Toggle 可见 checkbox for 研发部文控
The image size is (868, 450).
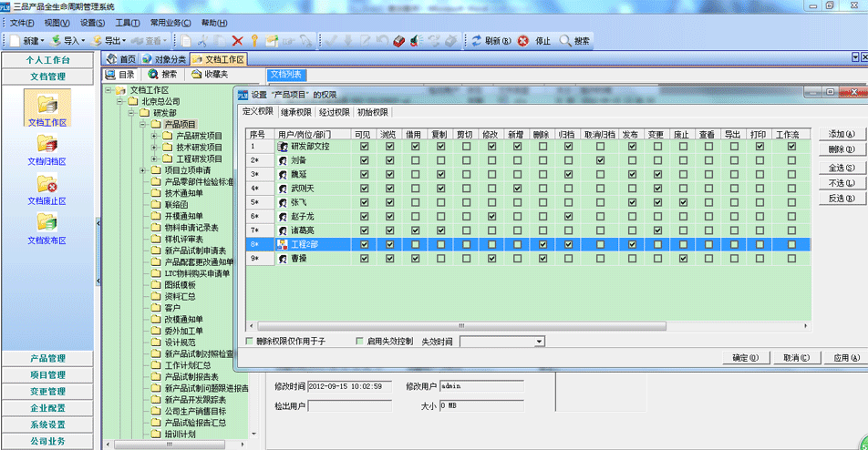[365, 147]
